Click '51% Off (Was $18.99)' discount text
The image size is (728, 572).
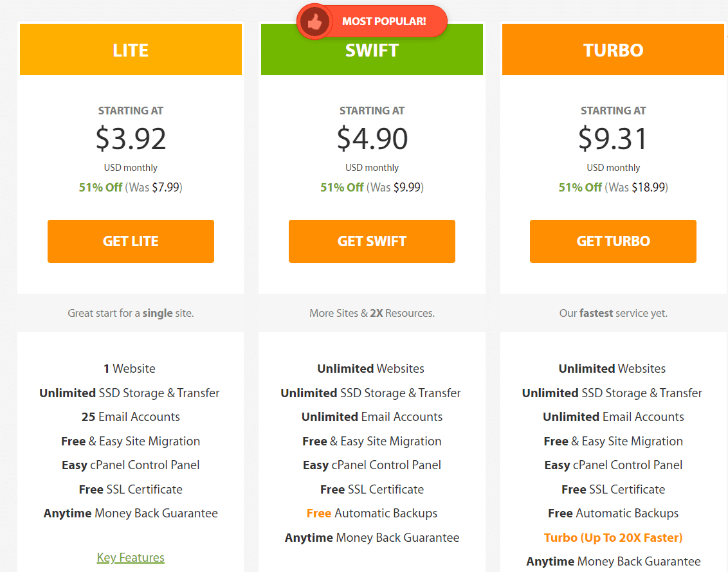tap(613, 188)
